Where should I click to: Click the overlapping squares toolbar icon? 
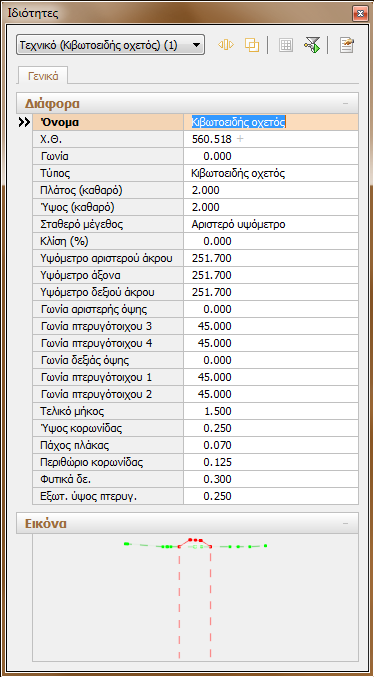[252, 44]
